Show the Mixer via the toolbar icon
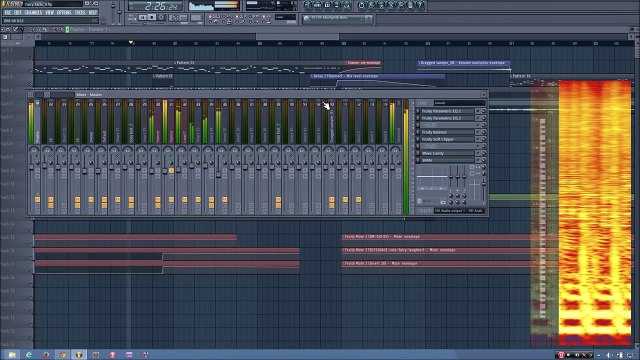This screenshot has height=360, width=640. (x=347, y=5)
